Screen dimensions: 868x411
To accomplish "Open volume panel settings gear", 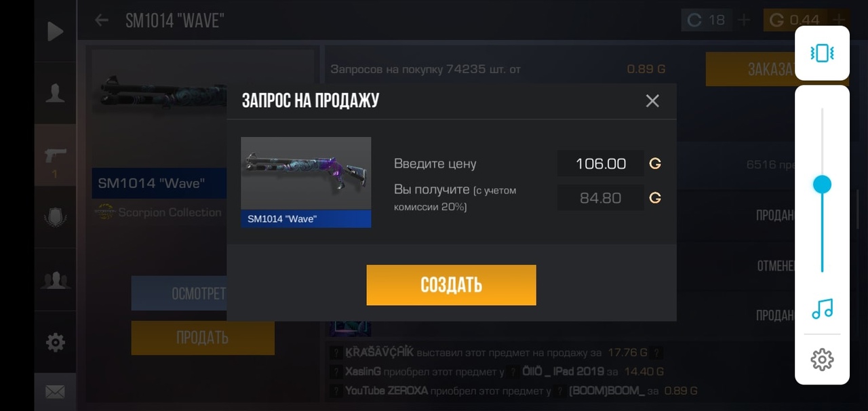I will click(822, 359).
